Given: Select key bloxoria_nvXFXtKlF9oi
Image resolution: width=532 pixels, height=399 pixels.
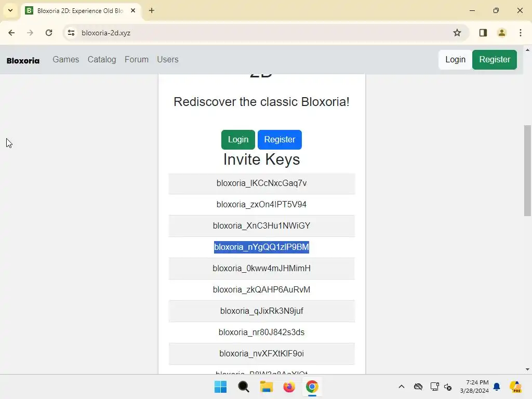Looking at the screenshot, I should [262, 353].
